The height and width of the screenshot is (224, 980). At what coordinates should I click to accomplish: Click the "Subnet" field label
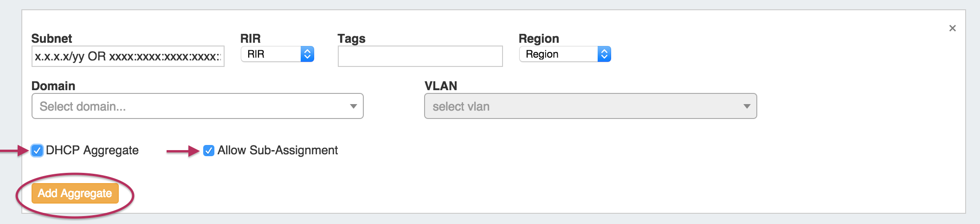point(52,39)
